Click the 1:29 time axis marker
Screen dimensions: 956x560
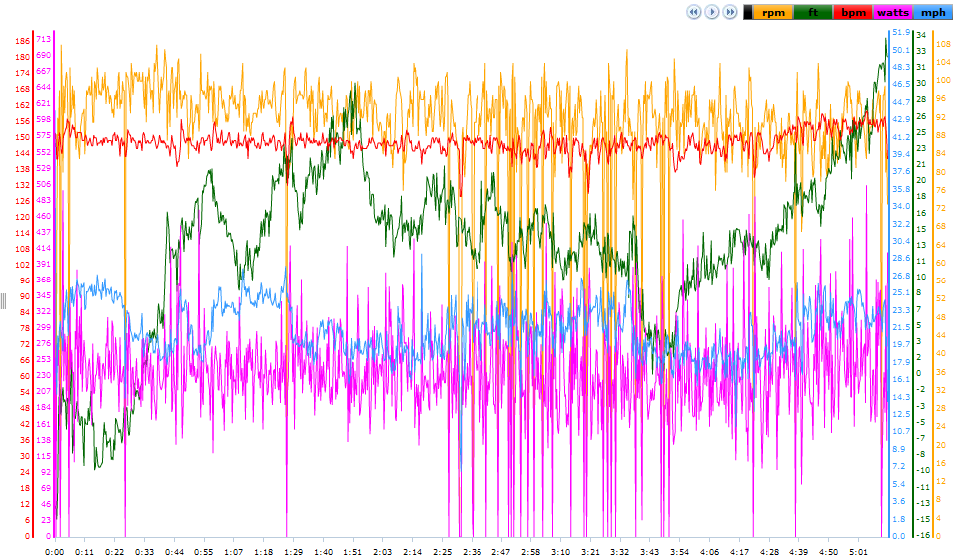coord(293,552)
